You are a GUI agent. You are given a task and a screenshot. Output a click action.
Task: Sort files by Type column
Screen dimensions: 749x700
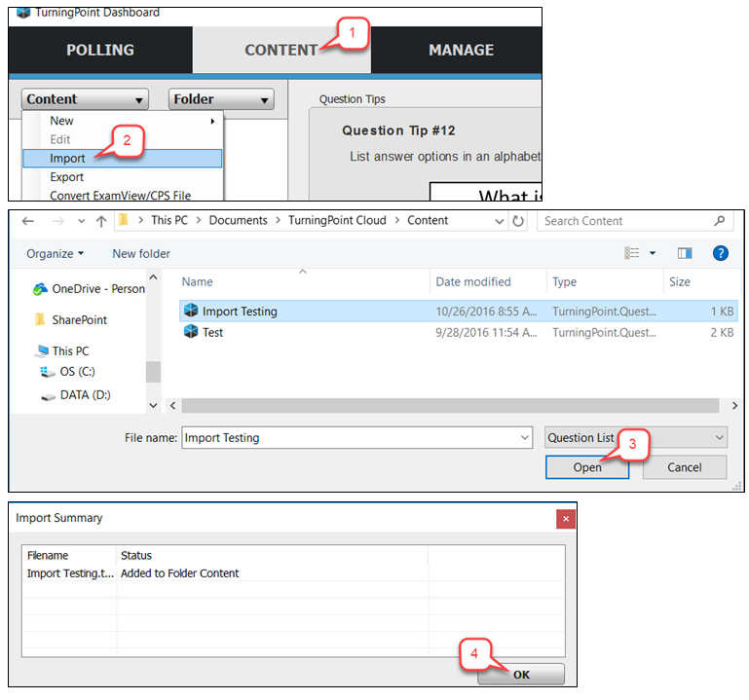pos(605,281)
